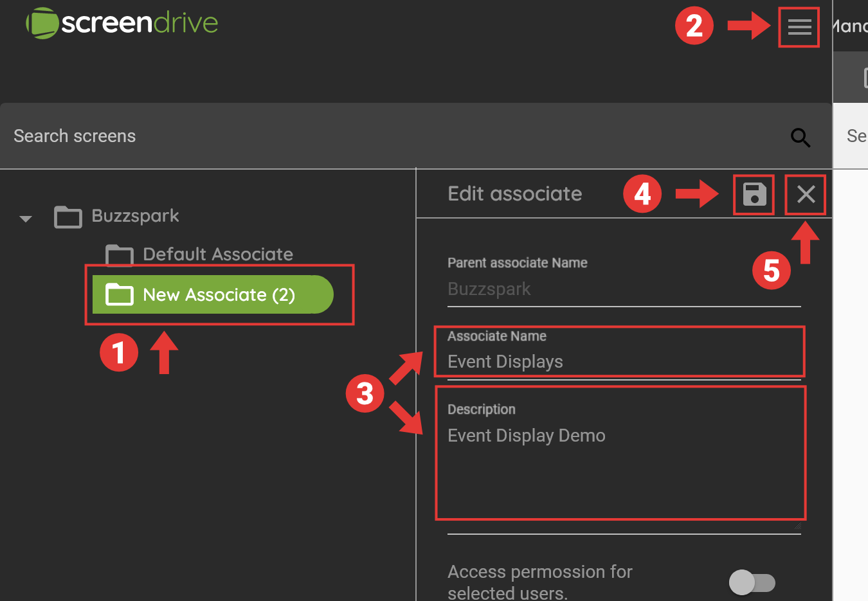Click the Buzzspark folder icon
Screen dimensions: 868x601
coord(68,217)
